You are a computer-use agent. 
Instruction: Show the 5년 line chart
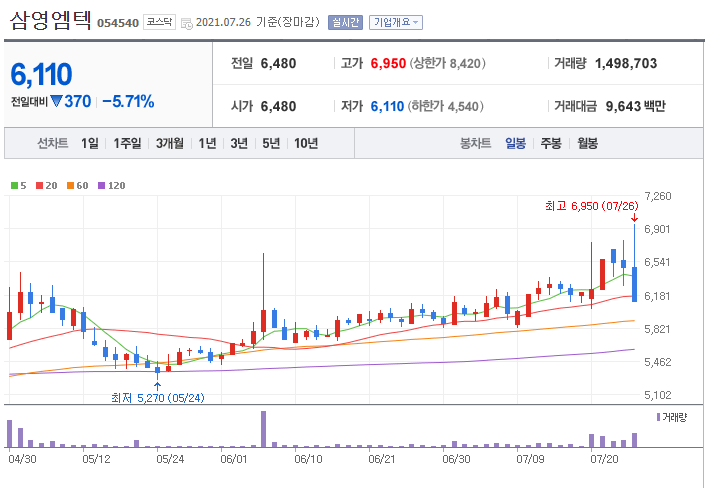[271, 143]
